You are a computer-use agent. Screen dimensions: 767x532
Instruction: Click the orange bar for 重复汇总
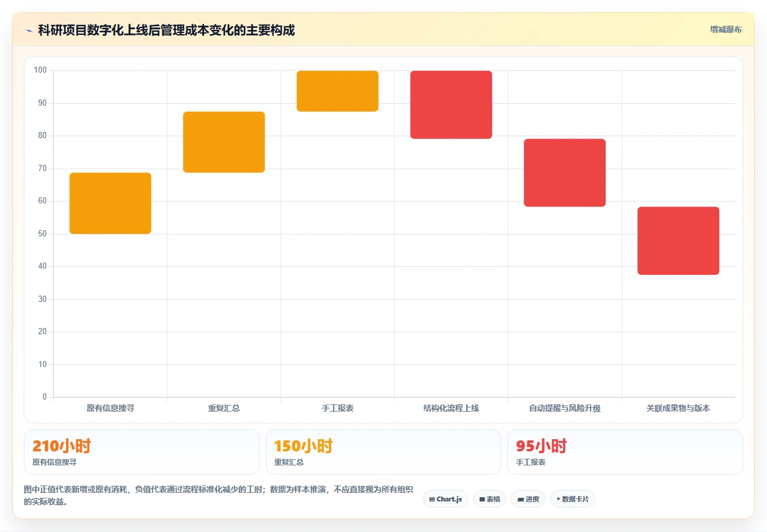tap(224, 142)
